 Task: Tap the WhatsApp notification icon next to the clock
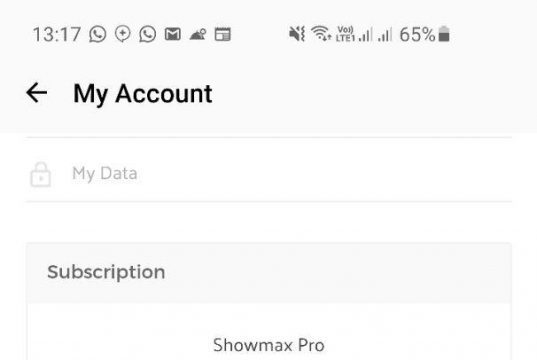point(98,34)
